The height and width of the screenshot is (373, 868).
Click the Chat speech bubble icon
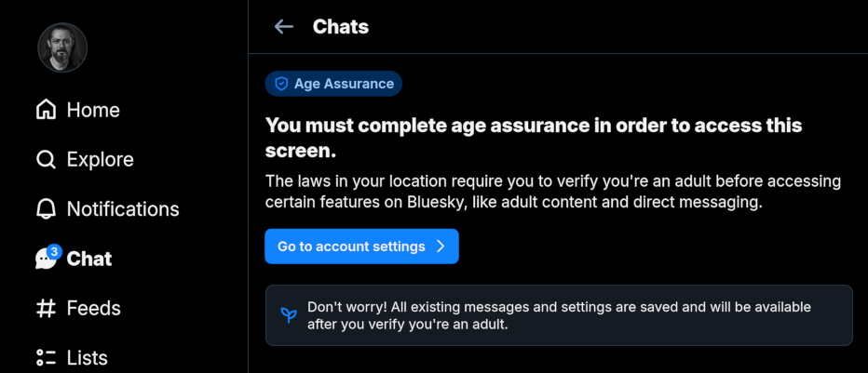coord(45,260)
